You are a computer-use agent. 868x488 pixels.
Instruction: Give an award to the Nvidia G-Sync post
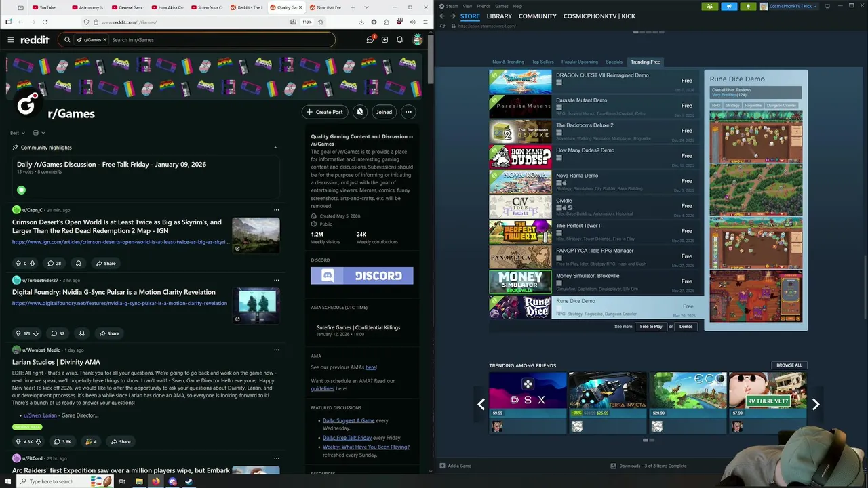(81, 333)
